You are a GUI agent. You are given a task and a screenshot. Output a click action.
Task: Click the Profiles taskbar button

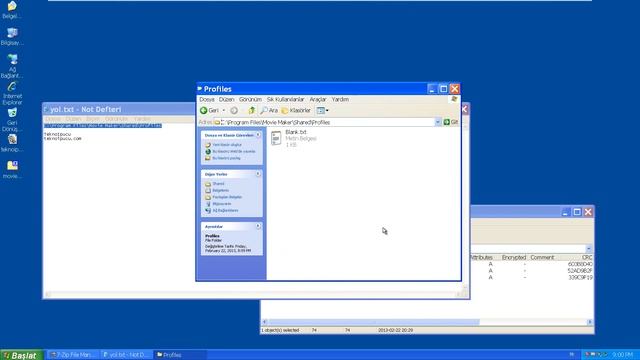tap(180, 355)
